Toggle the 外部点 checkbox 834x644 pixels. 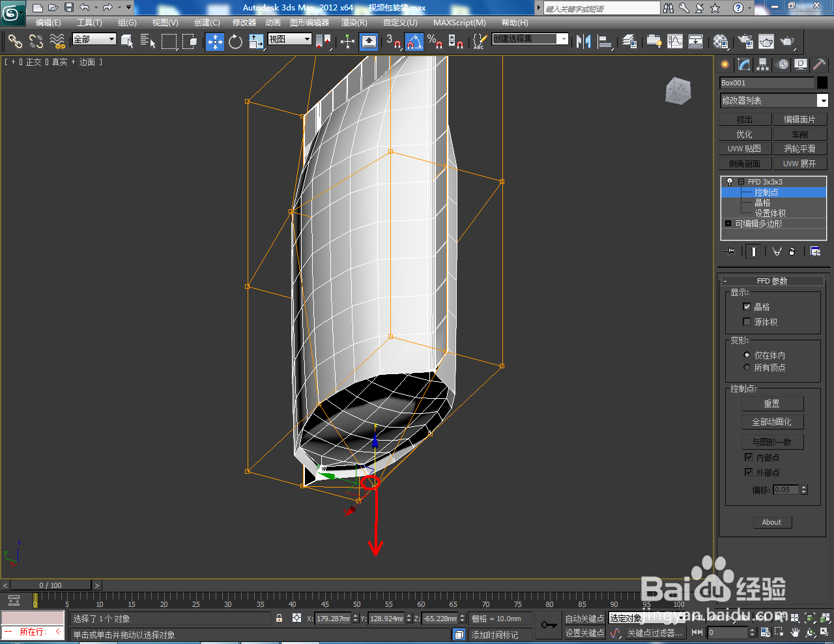(x=749, y=473)
